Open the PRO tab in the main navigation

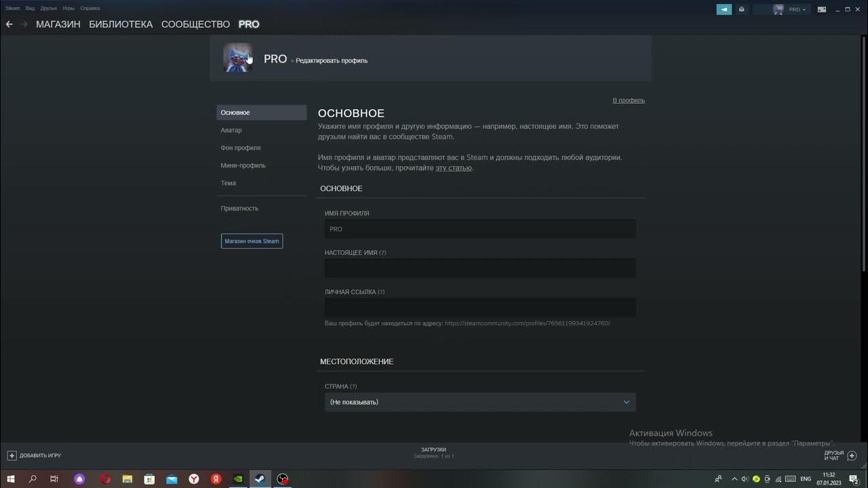[x=249, y=24]
